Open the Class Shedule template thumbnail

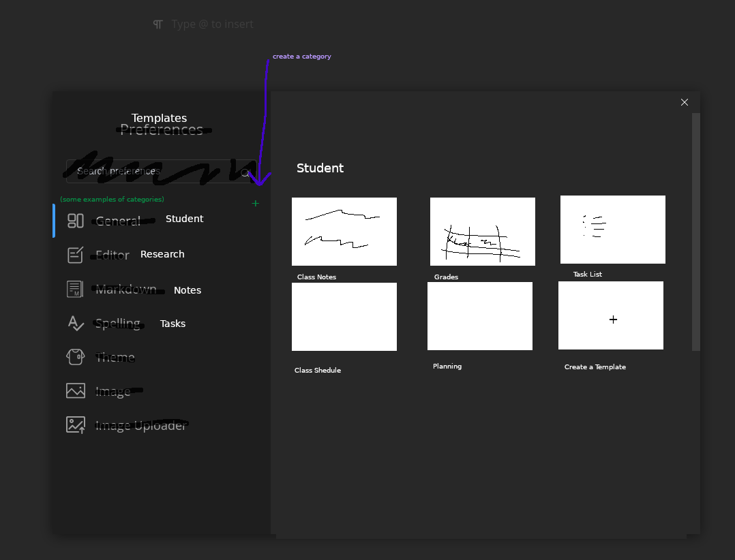344,317
